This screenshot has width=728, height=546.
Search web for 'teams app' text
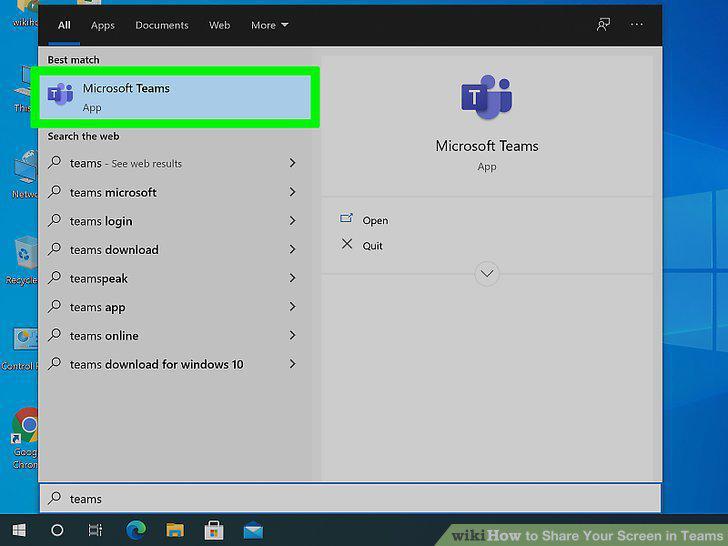pos(98,307)
